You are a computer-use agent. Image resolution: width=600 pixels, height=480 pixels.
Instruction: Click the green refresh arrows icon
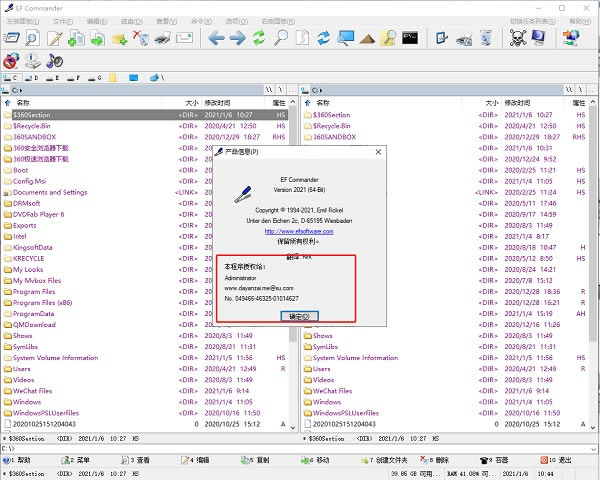(260, 39)
